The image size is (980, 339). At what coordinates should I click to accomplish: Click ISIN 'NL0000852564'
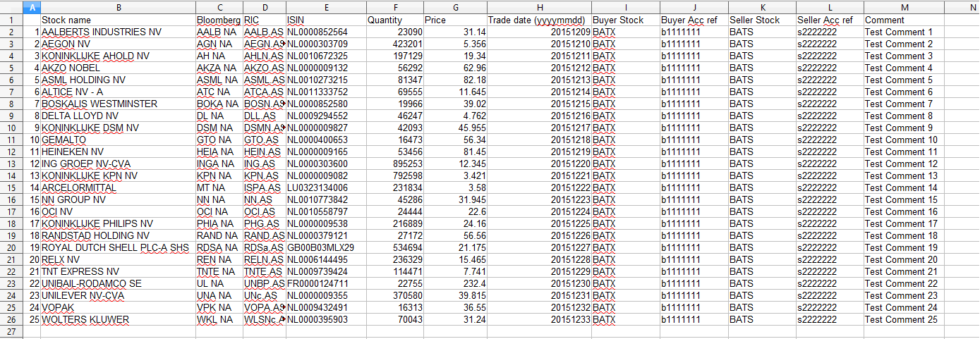[326, 32]
